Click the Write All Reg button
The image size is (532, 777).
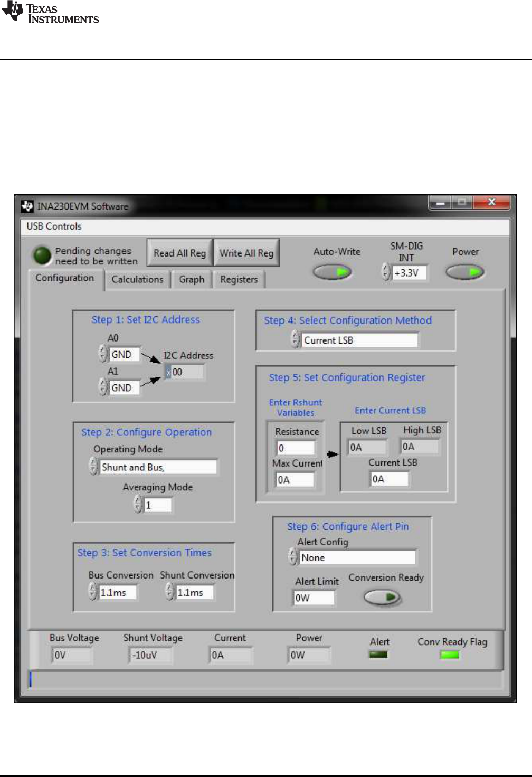click(246, 253)
